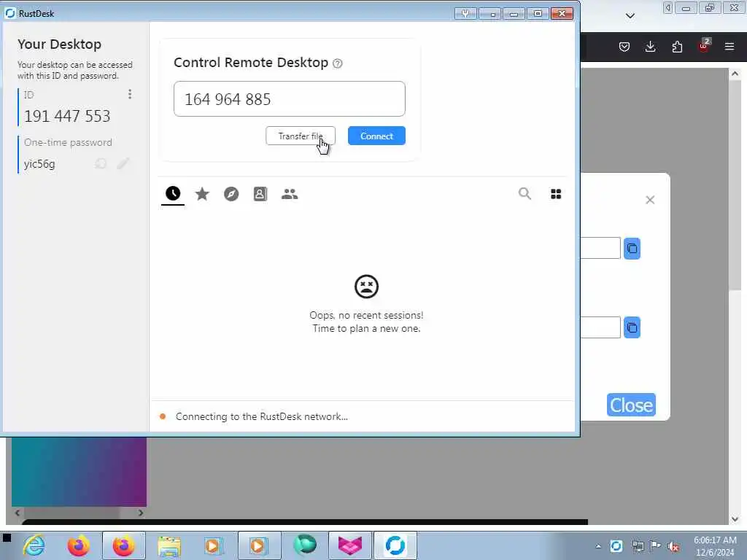Viewport: 747px width, 560px height.
Task: Click the Transfer file button
Action: (x=301, y=136)
